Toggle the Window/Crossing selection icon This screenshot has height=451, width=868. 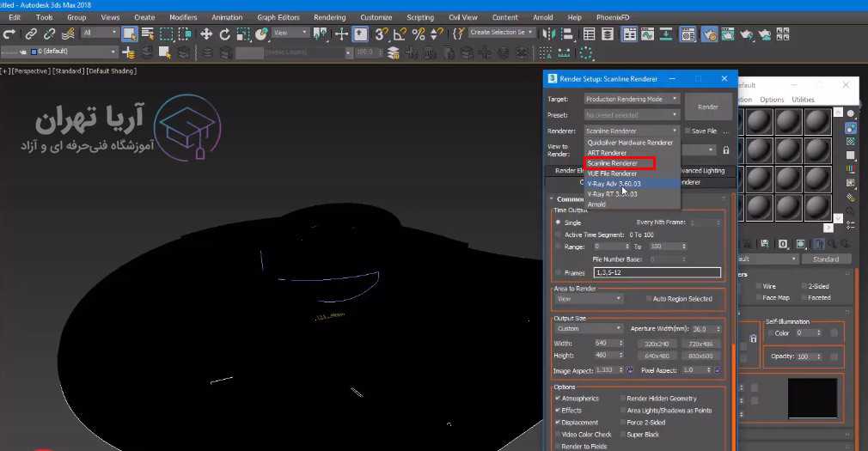(x=185, y=34)
